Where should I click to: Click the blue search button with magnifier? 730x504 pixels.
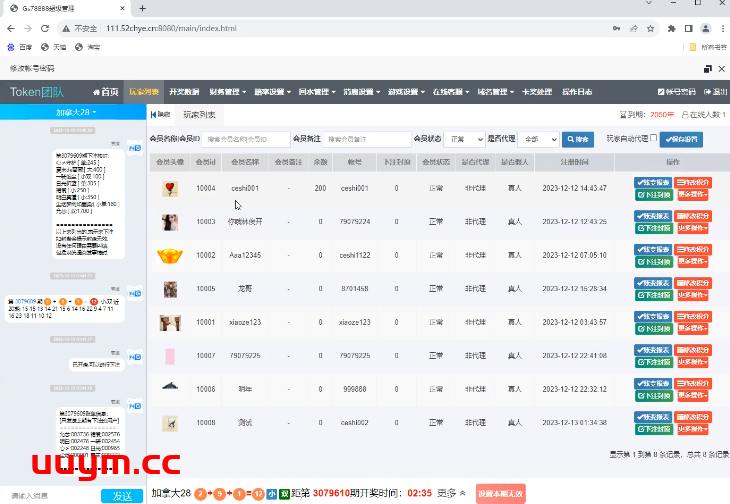point(577,140)
